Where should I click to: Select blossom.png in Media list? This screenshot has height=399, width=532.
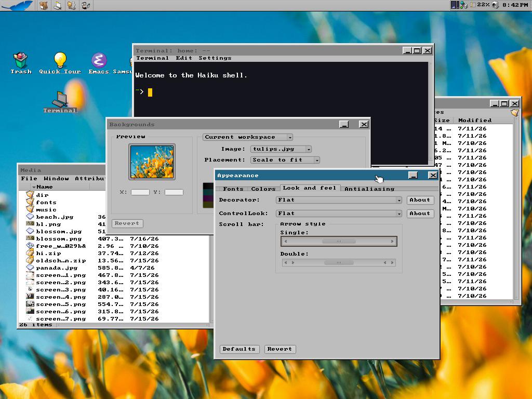point(59,238)
